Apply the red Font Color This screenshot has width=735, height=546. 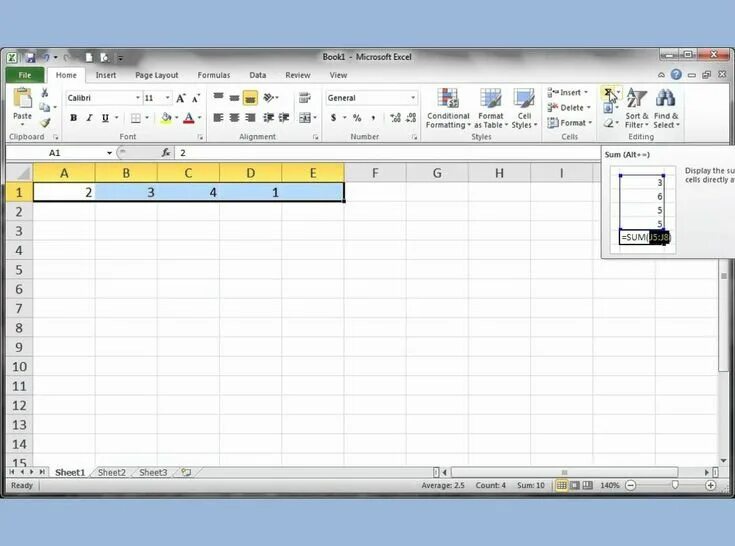[188, 118]
